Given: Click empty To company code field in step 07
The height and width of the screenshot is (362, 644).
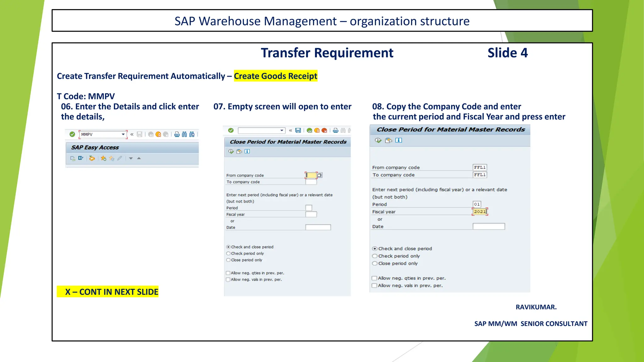Looking at the screenshot, I should click(x=311, y=182).
